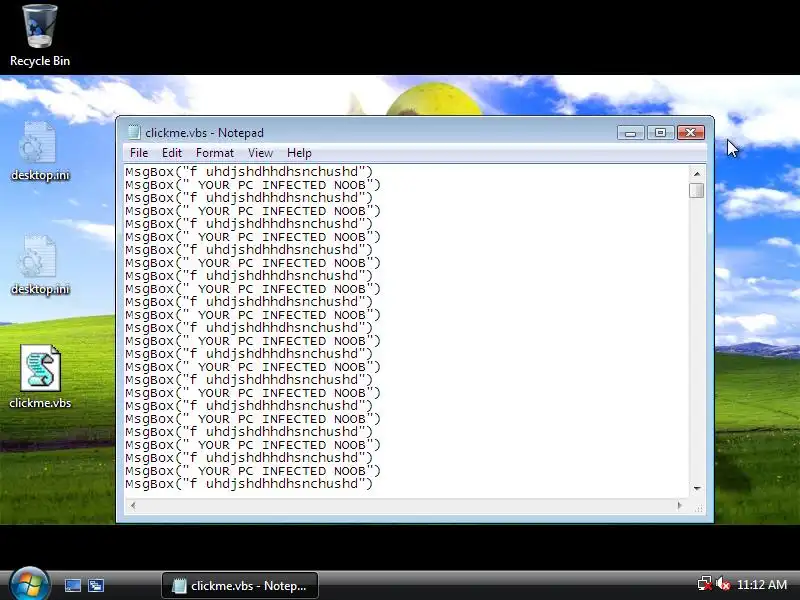This screenshot has width=800, height=600.
Task: Click the horizontal scrollbar right arrow
Action: pyautogui.click(x=680, y=506)
